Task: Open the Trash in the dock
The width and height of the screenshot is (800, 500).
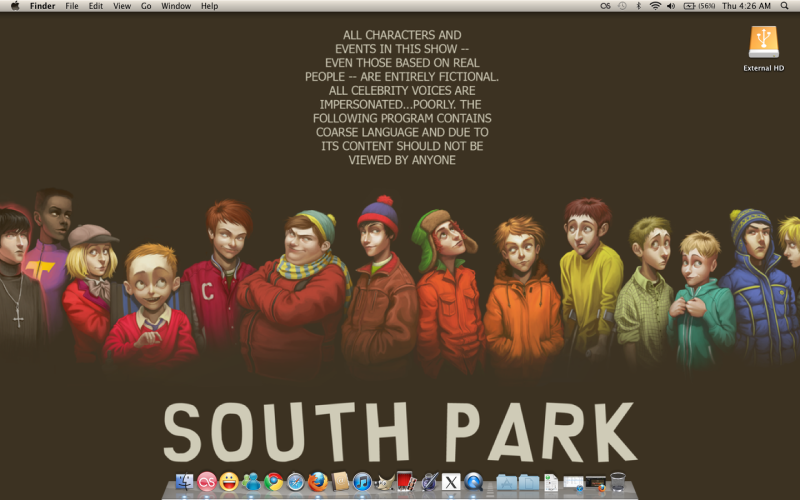Action: coord(617,482)
